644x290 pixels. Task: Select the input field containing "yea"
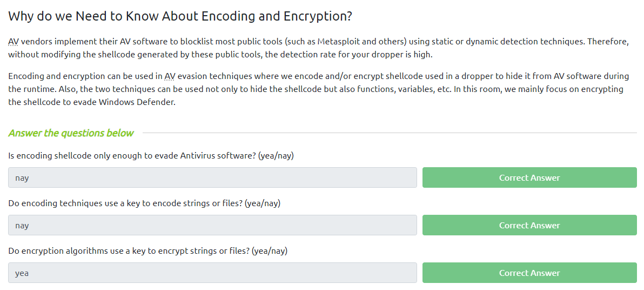click(x=212, y=273)
